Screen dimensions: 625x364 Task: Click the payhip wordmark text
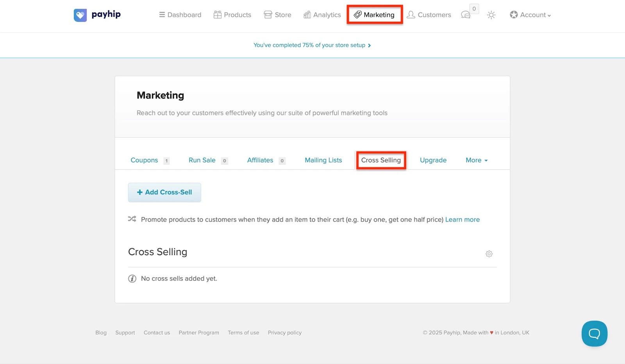(x=106, y=14)
